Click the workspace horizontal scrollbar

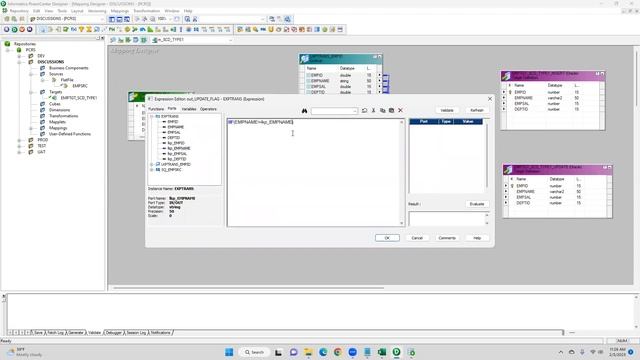(248, 288)
